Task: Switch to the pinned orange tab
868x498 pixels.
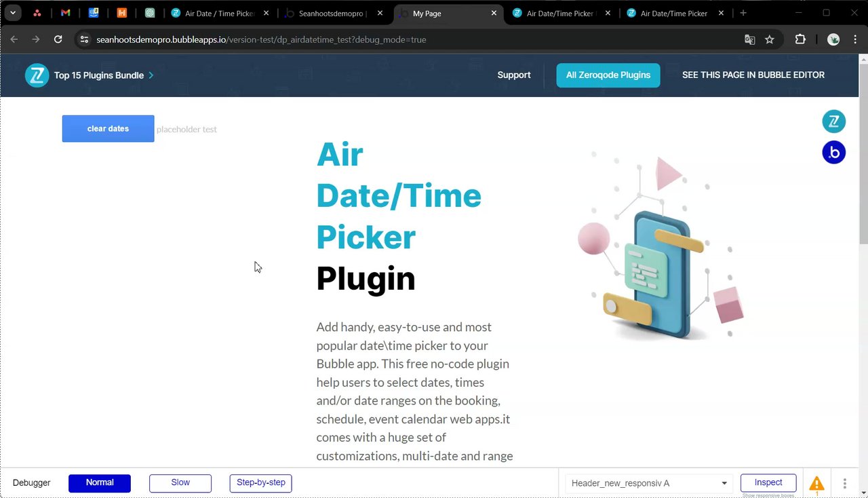Action: tap(121, 13)
